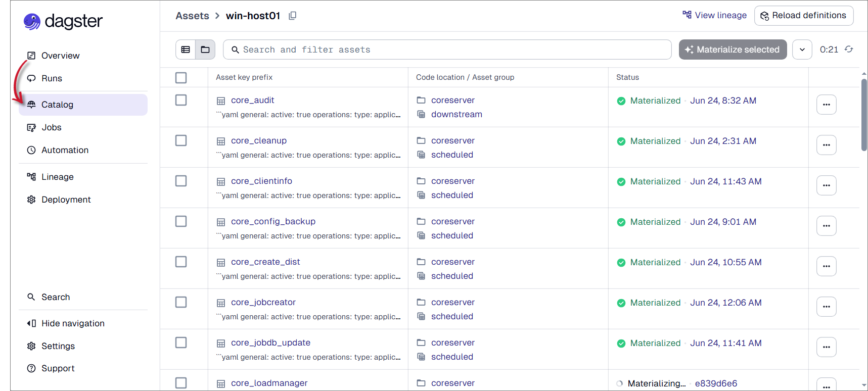Click Materialize selected button
Screen dimensions: 868x391
click(x=733, y=50)
